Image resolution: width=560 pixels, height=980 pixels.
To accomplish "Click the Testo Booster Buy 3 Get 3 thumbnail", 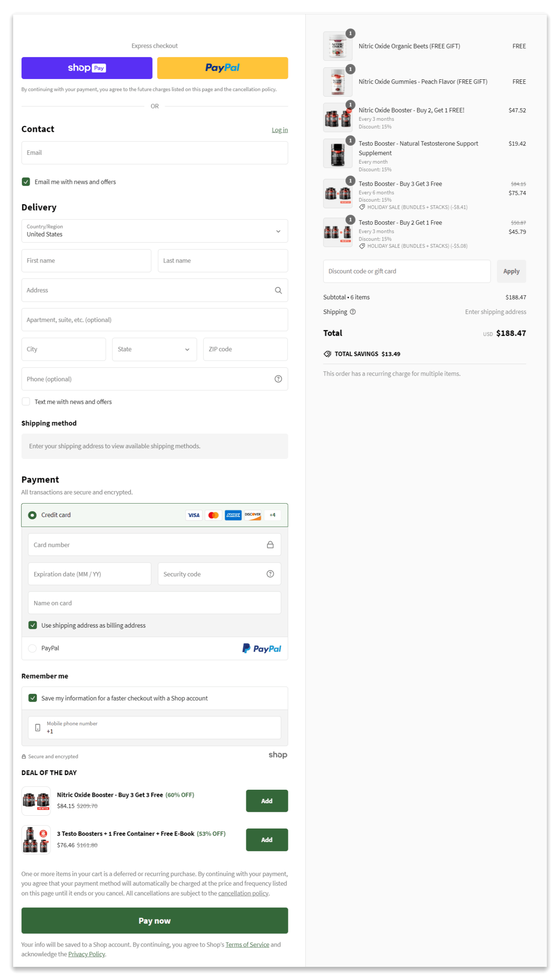I will [x=338, y=194].
